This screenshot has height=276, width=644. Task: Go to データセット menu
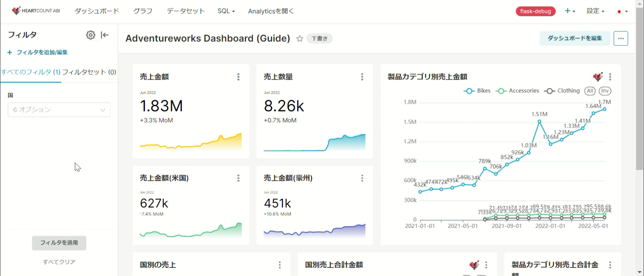pos(186,11)
